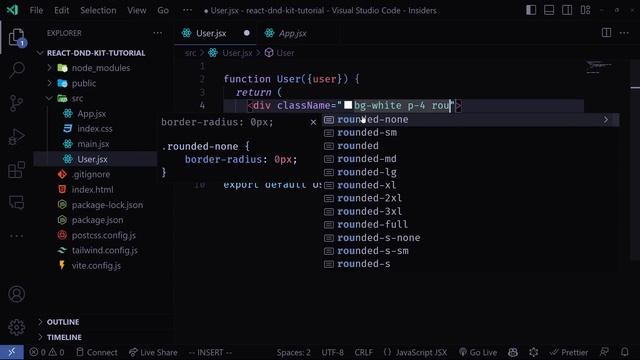Open the Manage gear icon

pos(16,327)
